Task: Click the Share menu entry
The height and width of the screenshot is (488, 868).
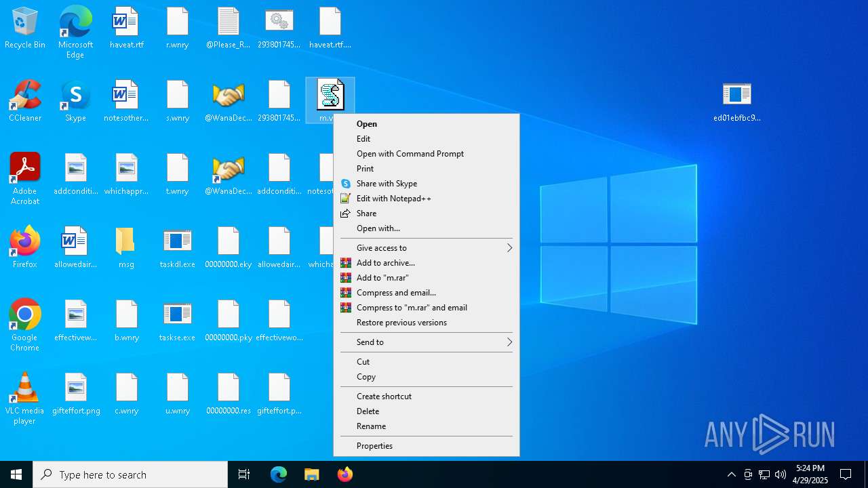Action: (427, 213)
